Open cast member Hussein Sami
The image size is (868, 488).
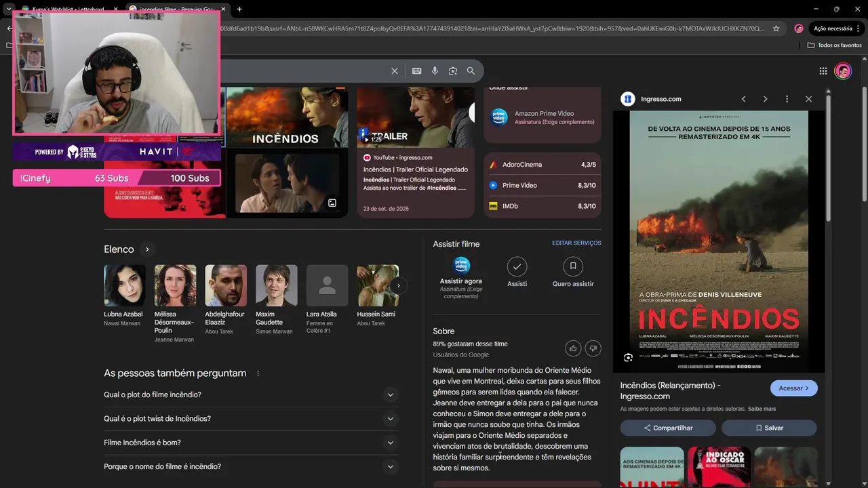click(x=378, y=296)
